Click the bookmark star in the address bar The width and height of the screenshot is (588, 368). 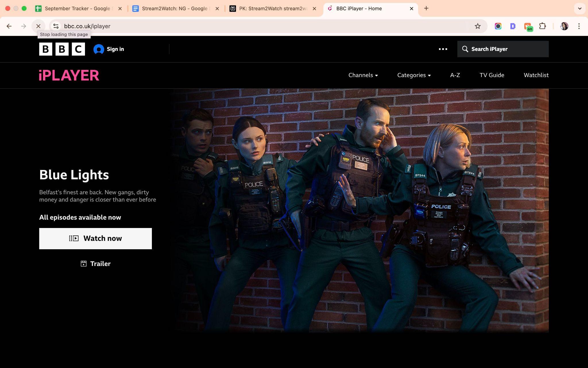tap(477, 26)
